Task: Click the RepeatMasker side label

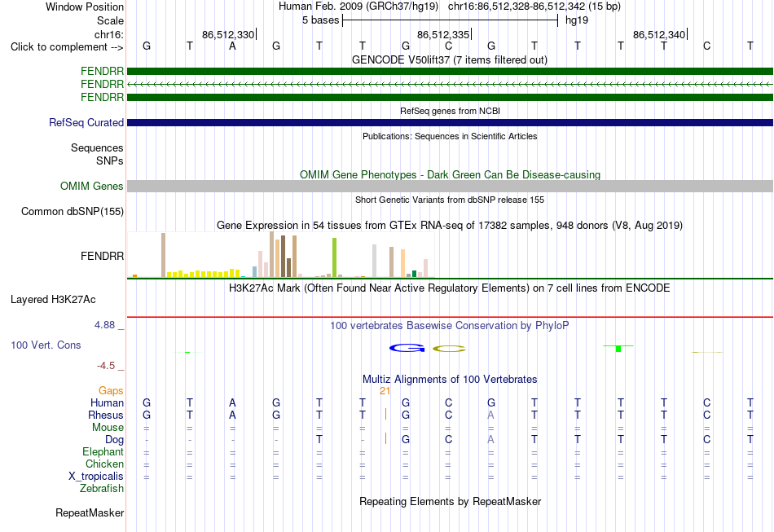Action: coord(90,513)
